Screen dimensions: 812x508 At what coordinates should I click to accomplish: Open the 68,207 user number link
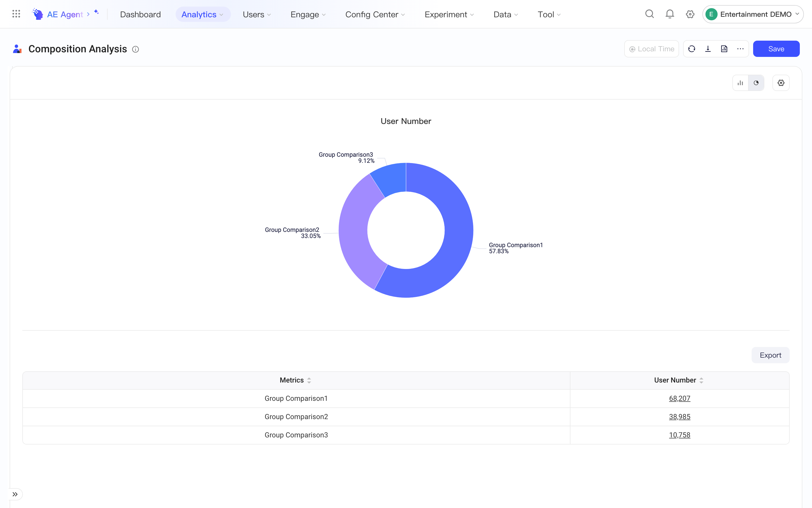coord(680,399)
